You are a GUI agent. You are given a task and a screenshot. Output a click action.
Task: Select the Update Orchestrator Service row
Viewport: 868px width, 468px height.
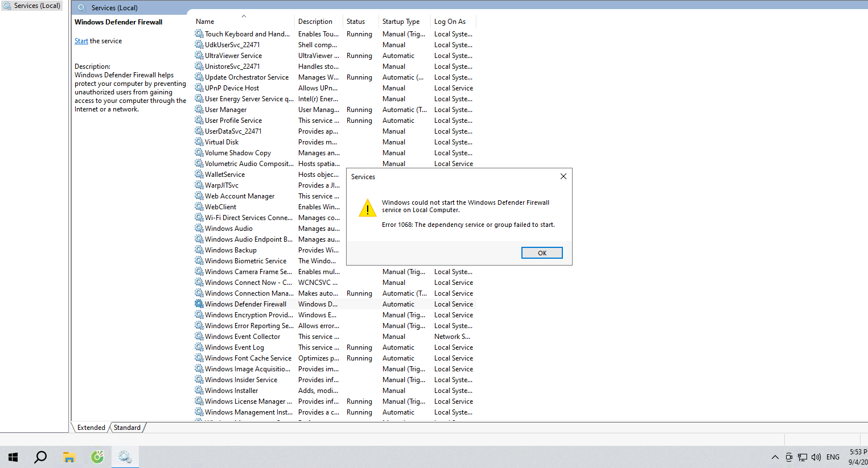click(x=335, y=77)
